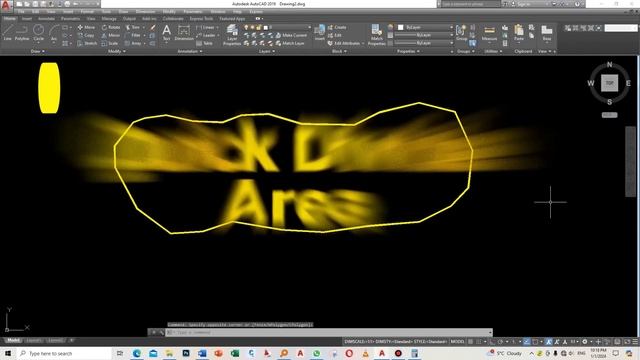Click the Mirror tool
Screen dimensions: 640x360
coord(111,36)
